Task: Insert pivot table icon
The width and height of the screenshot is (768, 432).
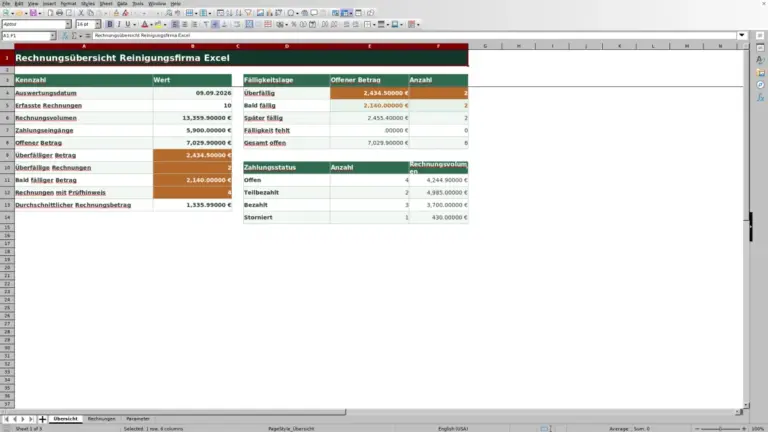Action: [x=278, y=13]
